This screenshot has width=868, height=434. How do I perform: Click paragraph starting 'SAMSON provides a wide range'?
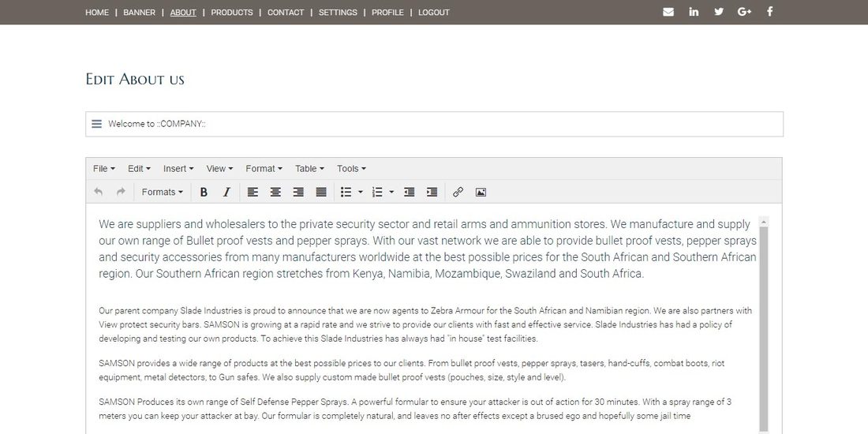[x=411, y=371]
